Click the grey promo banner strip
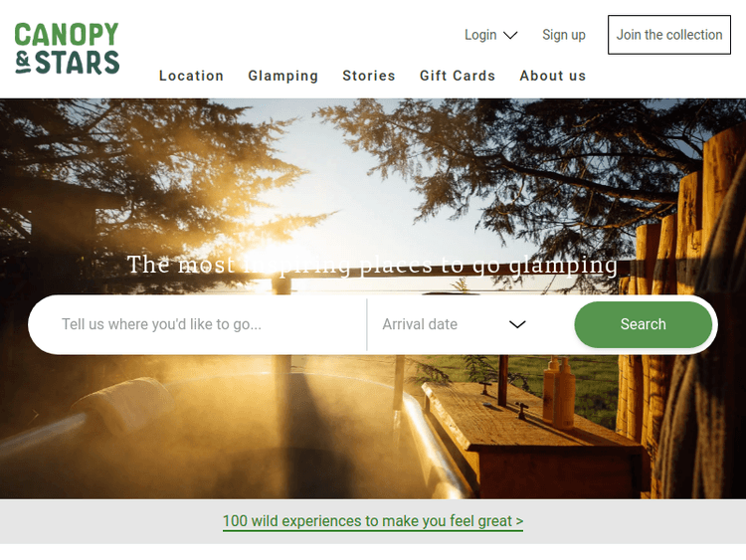The height and width of the screenshot is (560, 746). [373, 521]
